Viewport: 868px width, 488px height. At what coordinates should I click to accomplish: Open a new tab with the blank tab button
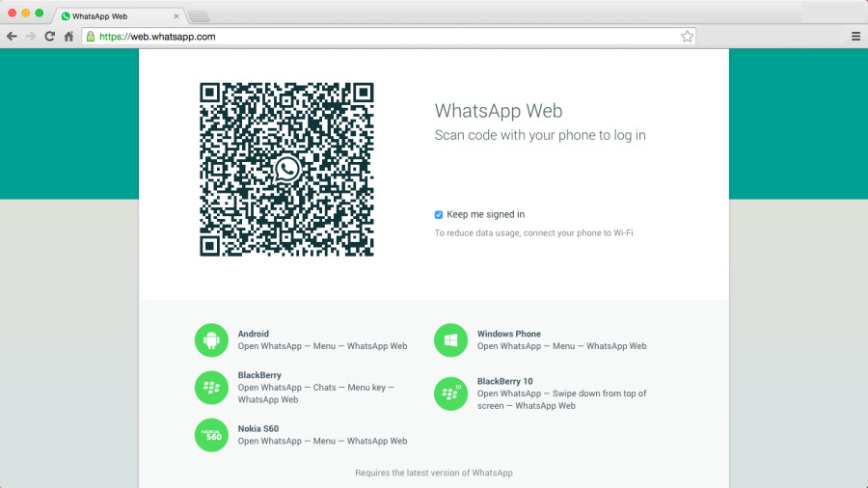(x=199, y=16)
